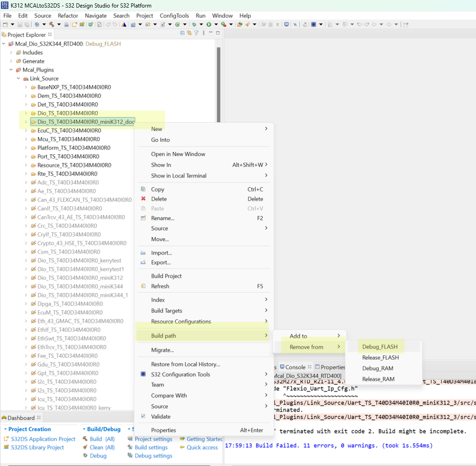The image size is (476, 466).
Task: Click the Quick access link
Action: (x=202, y=447)
